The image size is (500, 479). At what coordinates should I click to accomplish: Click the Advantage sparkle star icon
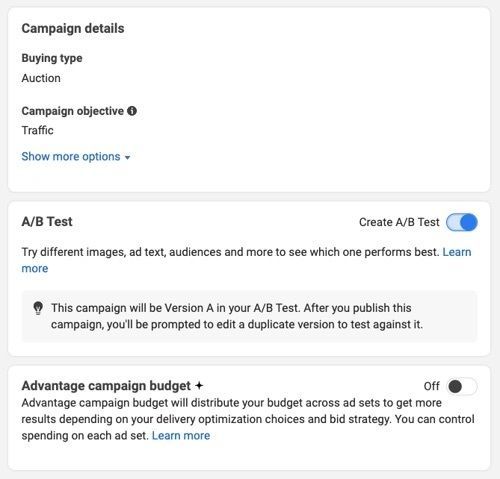[x=199, y=385]
